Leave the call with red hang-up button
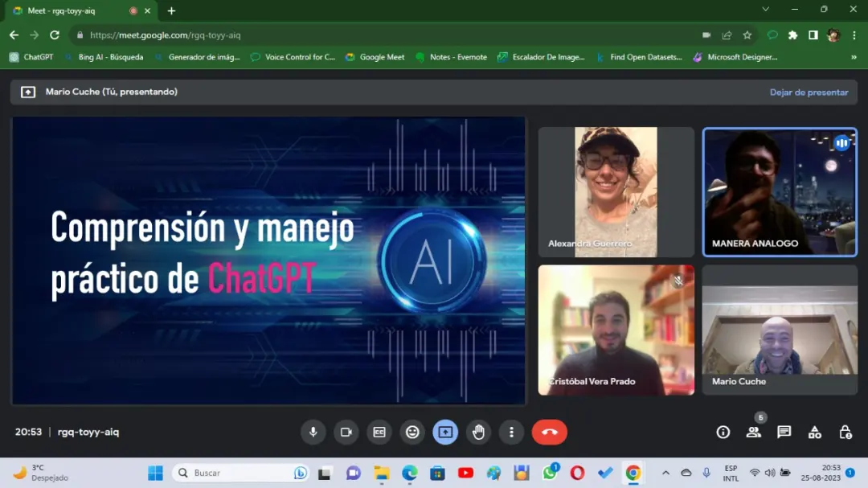The width and height of the screenshot is (868, 488). tap(550, 432)
